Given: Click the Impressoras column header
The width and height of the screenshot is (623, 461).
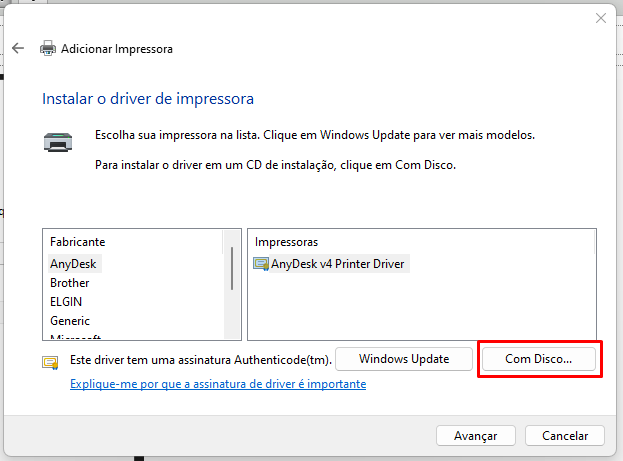Looking at the screenshot, I should pos(286,242).
